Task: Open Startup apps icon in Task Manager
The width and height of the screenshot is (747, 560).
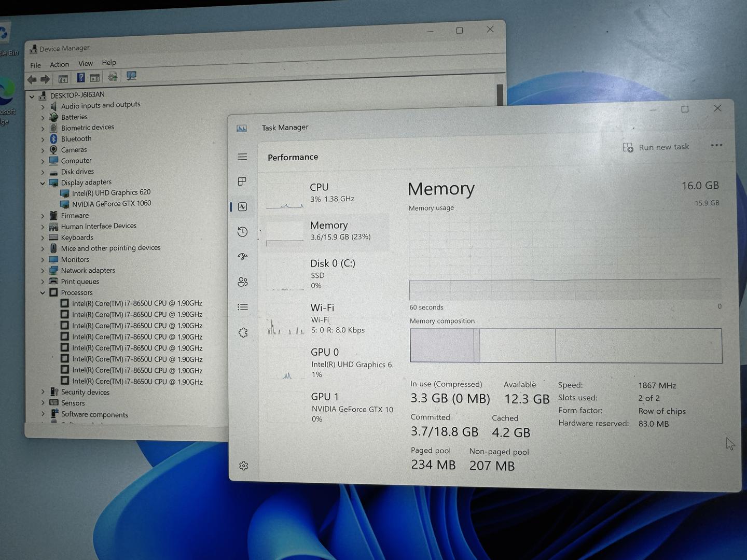Action: (x=242, y=257)
